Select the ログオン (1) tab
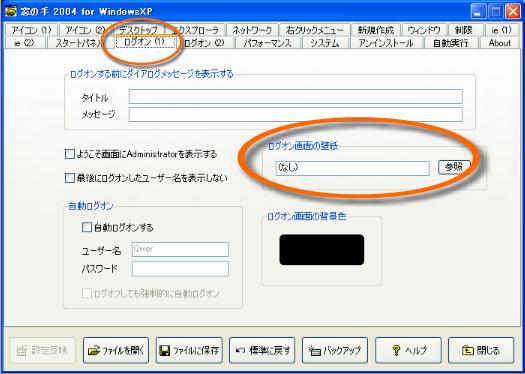Image resolution: width=525 pixels, height=374 pixels. click(x=144, y=42)
